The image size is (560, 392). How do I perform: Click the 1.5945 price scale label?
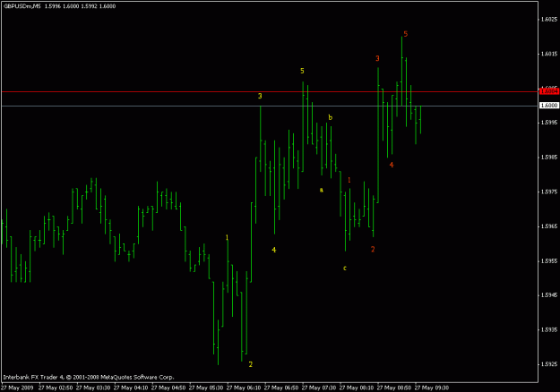549,295
